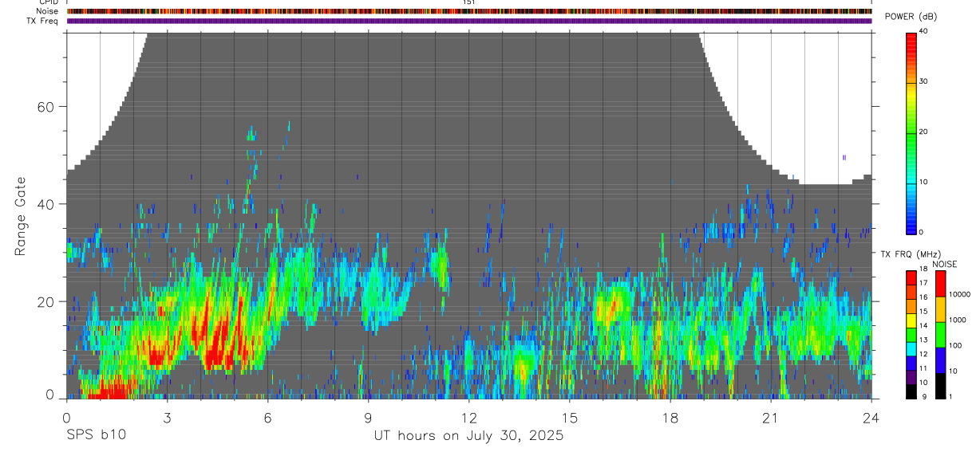This screenshot has width=980, height=452.
Task: Click the NOISE color scale bar
Action: point(940,335)
